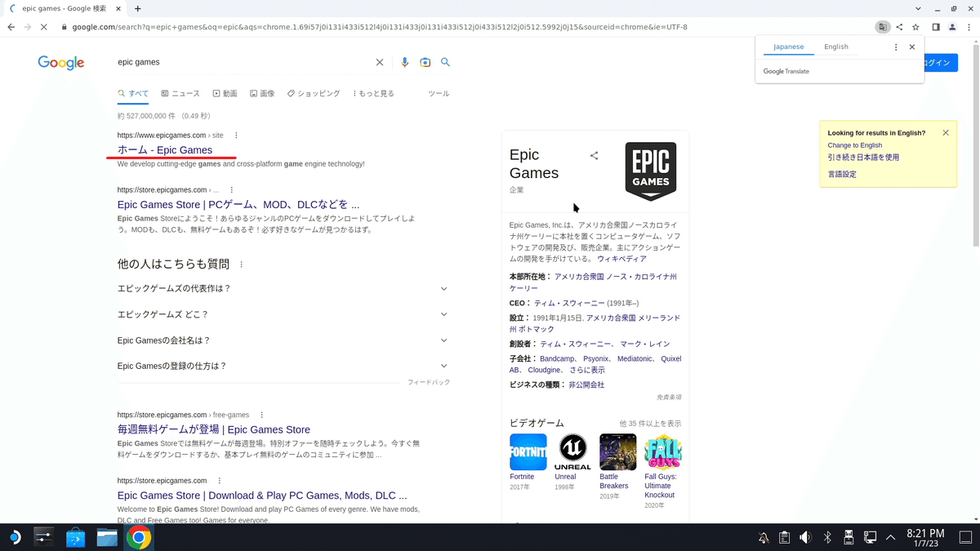
Task: Open Bluetooth settings in system tray
Action: coord(826,537)
